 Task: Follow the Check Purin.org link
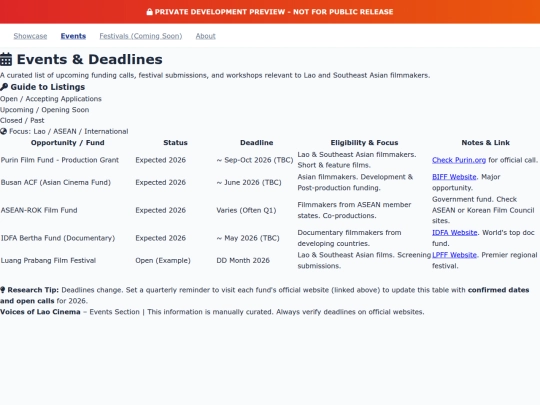(x=459, y=160)
